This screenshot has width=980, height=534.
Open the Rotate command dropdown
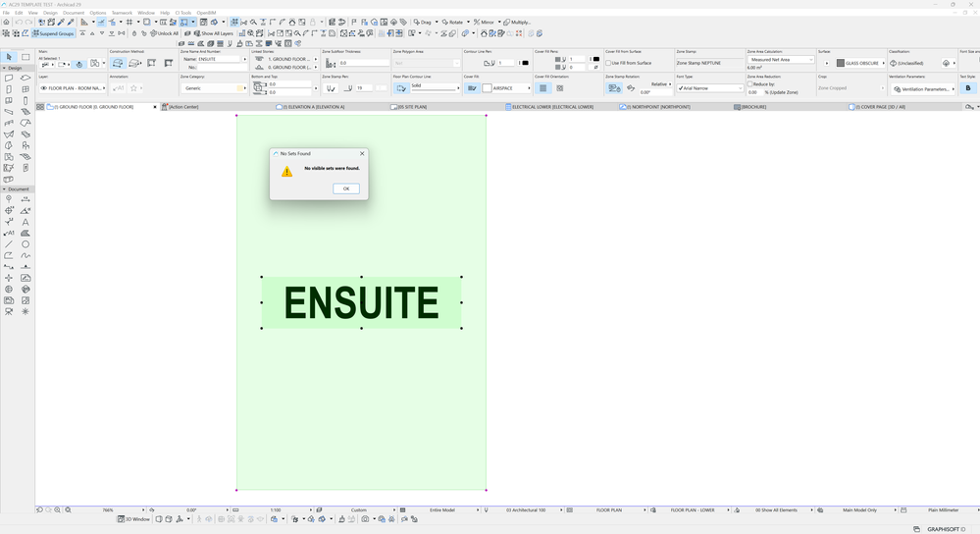tap(468, 22)
